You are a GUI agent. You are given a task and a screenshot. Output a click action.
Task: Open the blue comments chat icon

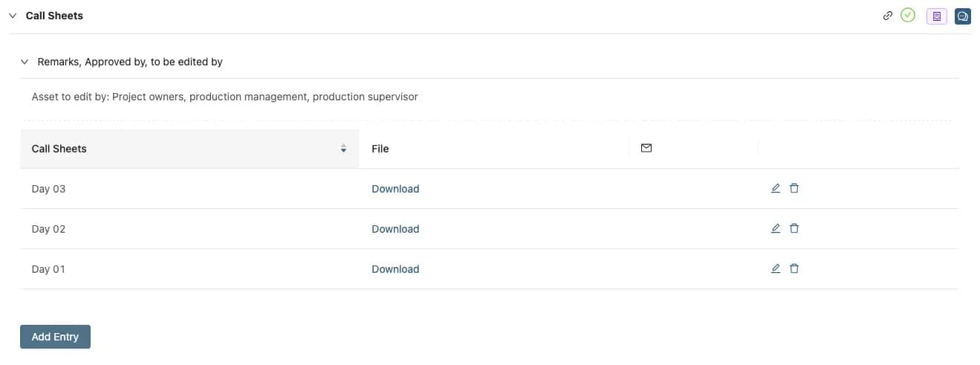point(962,16)
